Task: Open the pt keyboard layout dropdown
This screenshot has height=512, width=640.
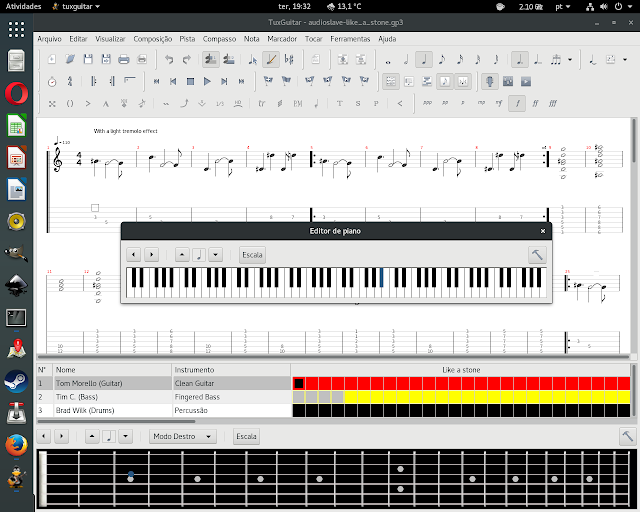Action: coord(563,7)
